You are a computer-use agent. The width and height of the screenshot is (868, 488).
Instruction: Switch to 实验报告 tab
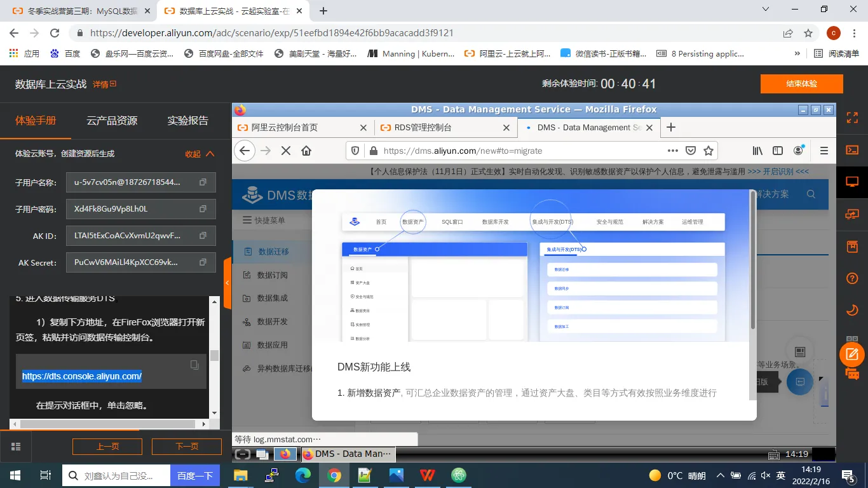(x=187, y=121)
